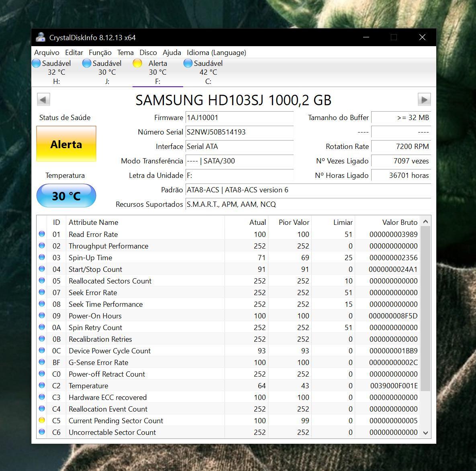Open the Idioma (Language) menu

click(x=217, y=53)
